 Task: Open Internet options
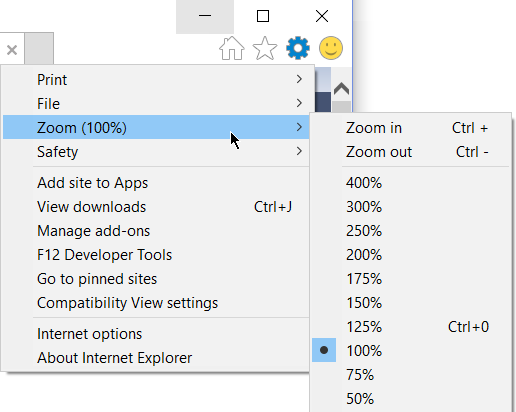point(156,334)
